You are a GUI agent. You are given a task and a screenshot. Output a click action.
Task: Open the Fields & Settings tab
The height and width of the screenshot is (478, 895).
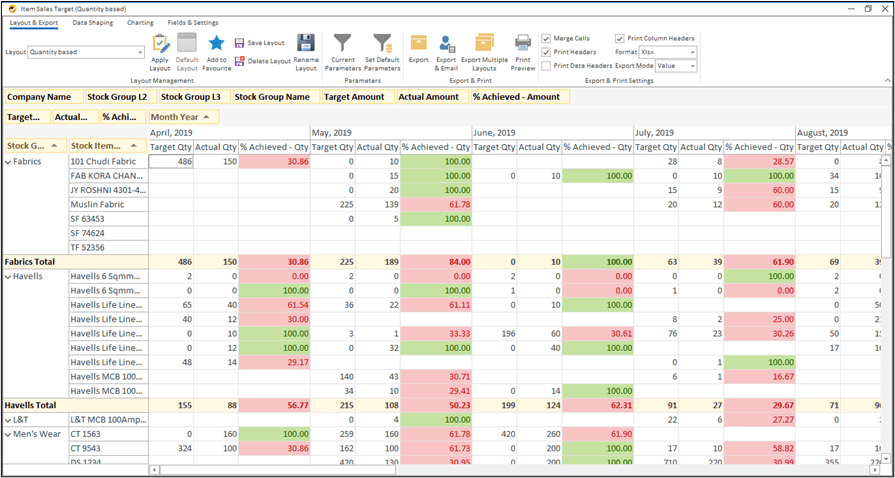[192, 22]
